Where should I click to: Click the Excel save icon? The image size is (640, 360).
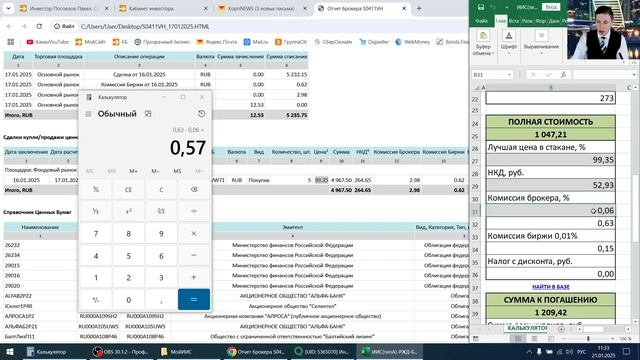[x=481, y=7]
